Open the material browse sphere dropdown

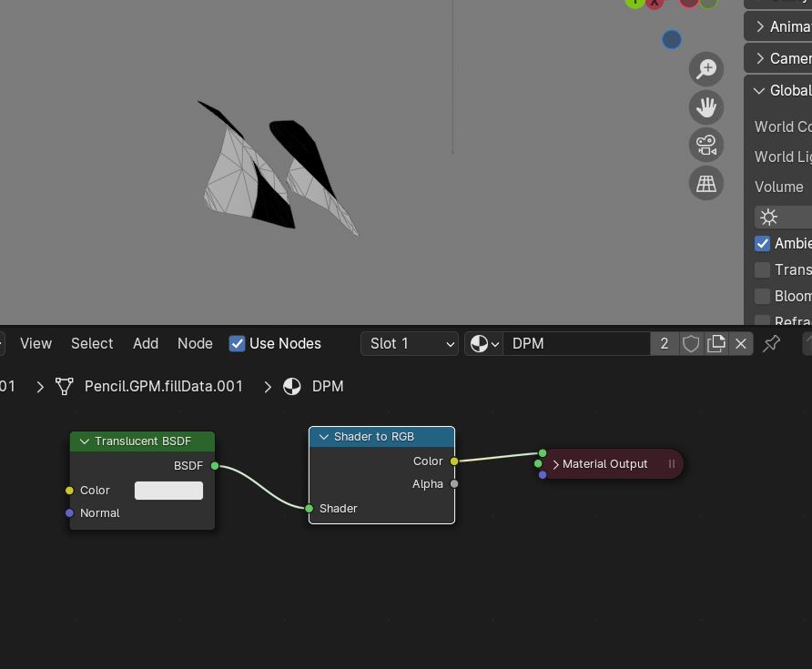pyautogui.click(x=484, y=344)
